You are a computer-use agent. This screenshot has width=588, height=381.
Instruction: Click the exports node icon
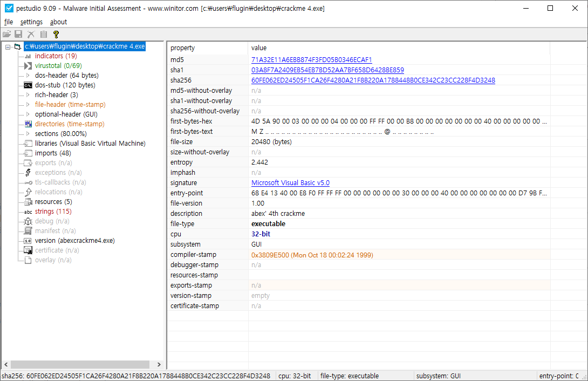(x=28, y=163)
